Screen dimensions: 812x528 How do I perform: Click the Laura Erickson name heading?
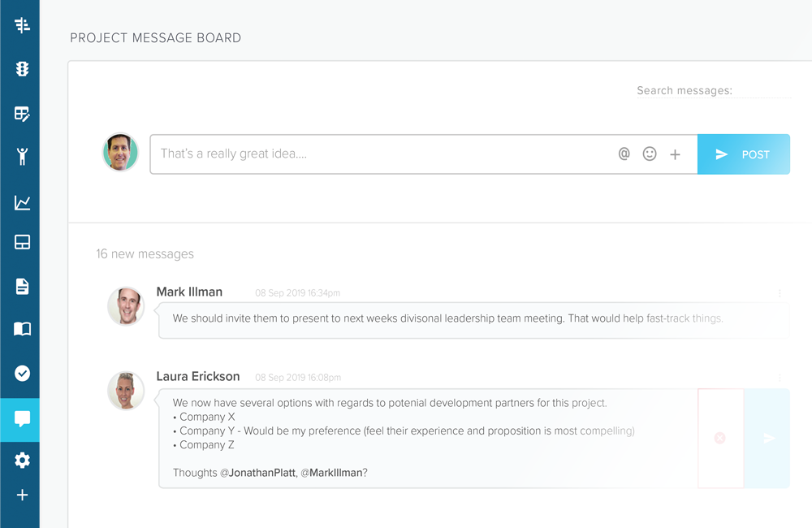click(198, 376)
